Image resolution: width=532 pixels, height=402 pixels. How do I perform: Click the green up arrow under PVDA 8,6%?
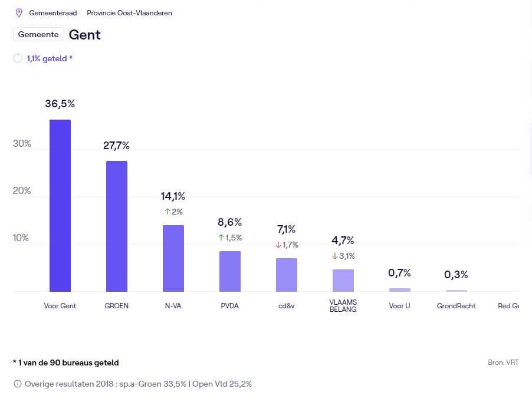coord(221,238)
